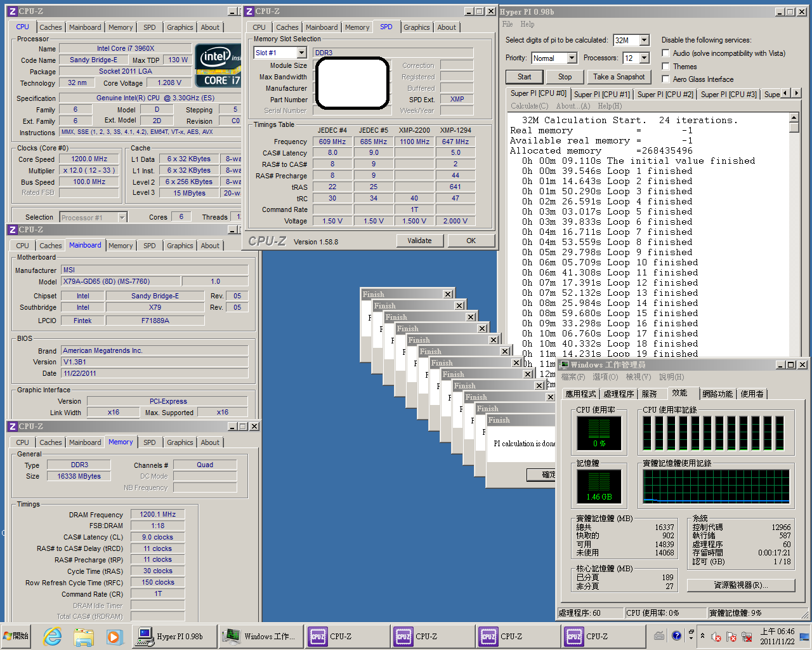Switch to the Windows Task Manager taskbar button
The width and height of the screenshot is (812, 650).
260,636
